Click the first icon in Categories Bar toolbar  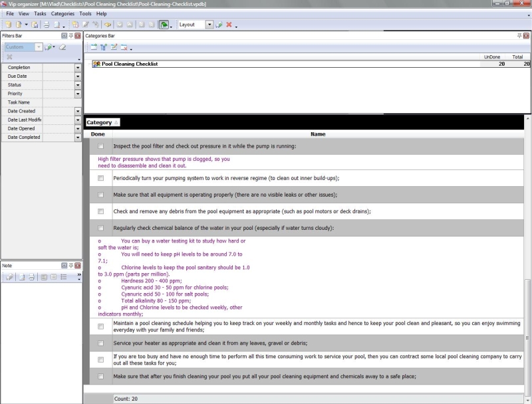94,47
